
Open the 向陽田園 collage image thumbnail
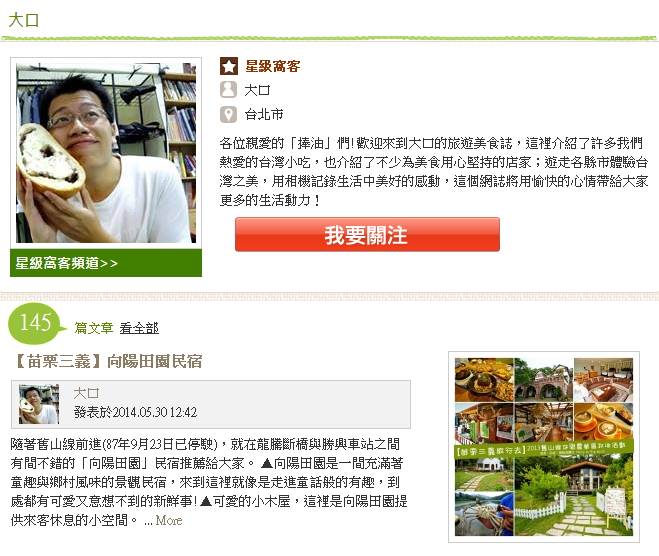coord(544,447)
